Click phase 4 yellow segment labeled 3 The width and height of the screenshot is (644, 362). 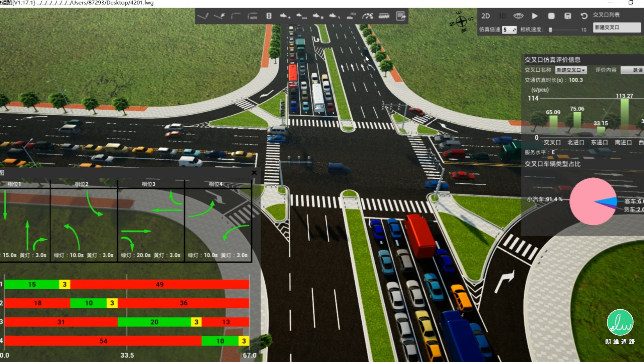tap(244, 341)
